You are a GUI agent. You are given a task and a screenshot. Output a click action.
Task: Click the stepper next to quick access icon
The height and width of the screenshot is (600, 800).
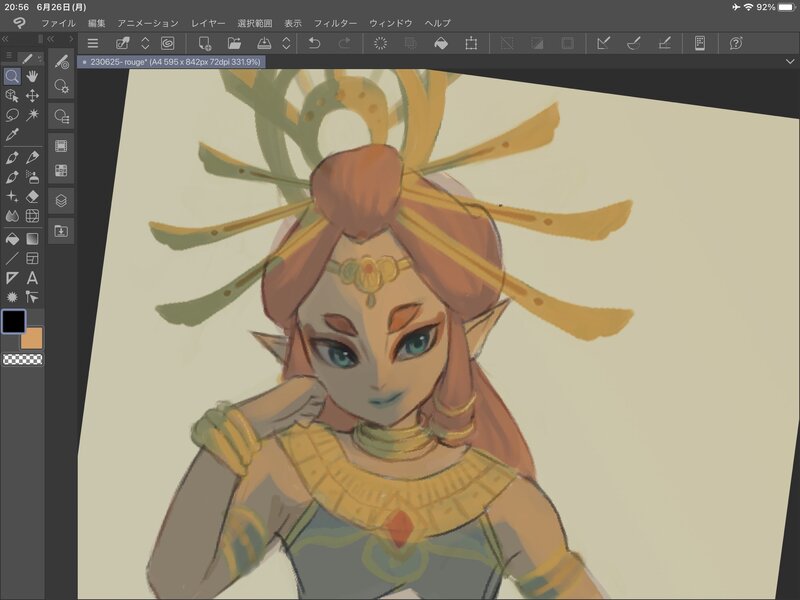pyautogui.click(x=145, y=43)
